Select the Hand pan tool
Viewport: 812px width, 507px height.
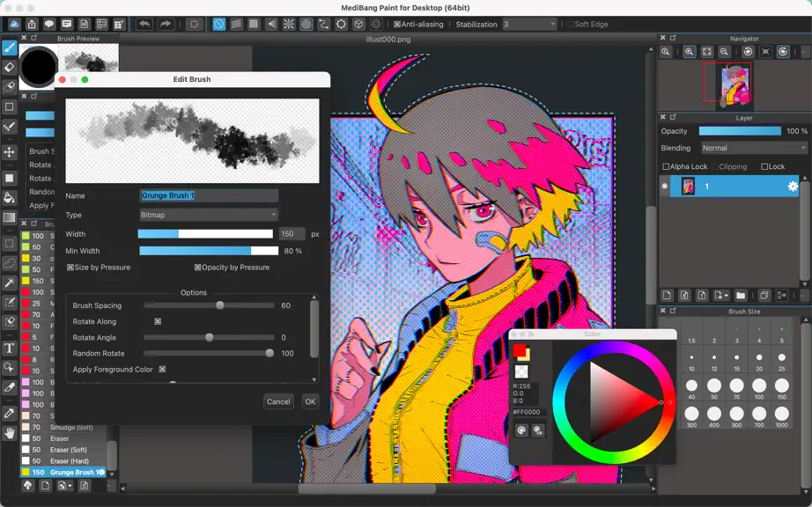(x=10, y=433)
